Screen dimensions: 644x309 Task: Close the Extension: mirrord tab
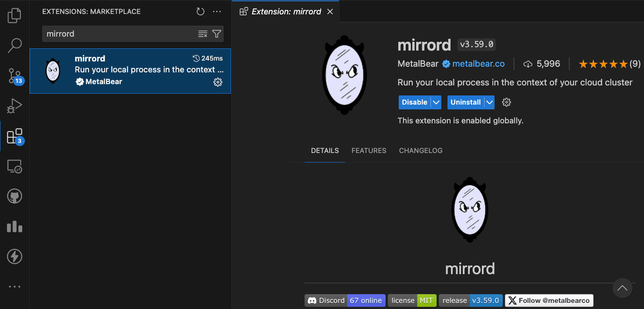coord(330,12)
